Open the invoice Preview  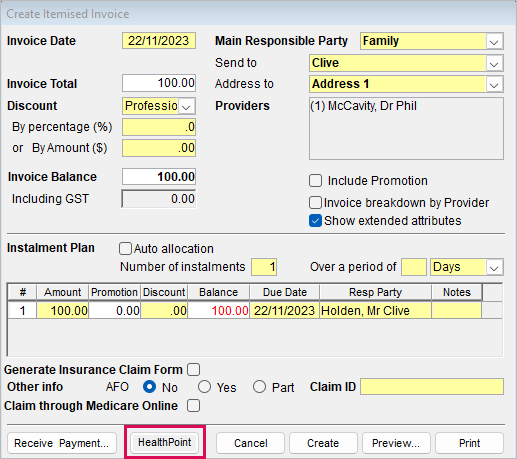[x=396, y=443]
